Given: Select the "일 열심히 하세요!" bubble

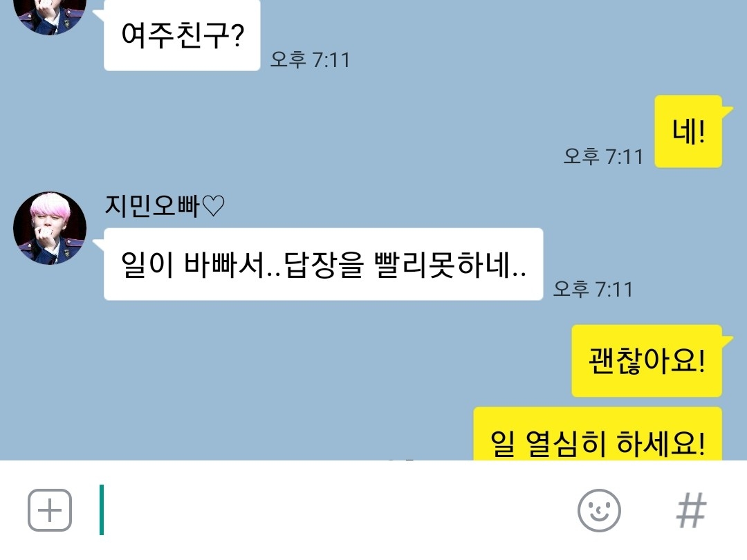Looking at the screenshot, I should [x=598, y=434].
